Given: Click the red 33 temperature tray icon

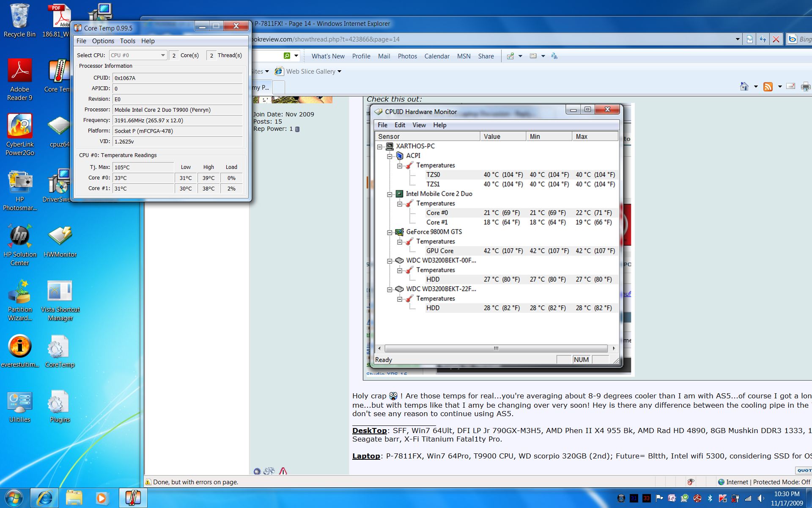Looking at the screenshot, I should point(647,498).
